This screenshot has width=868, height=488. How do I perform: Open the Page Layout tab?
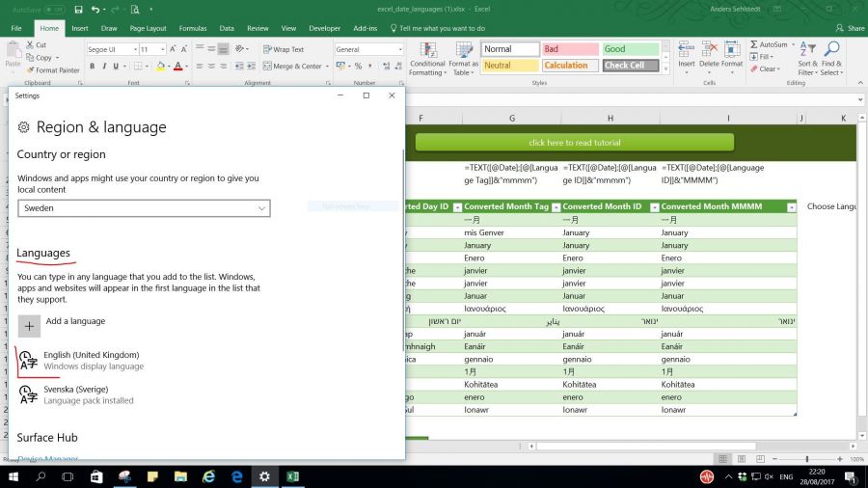(148, 28)
